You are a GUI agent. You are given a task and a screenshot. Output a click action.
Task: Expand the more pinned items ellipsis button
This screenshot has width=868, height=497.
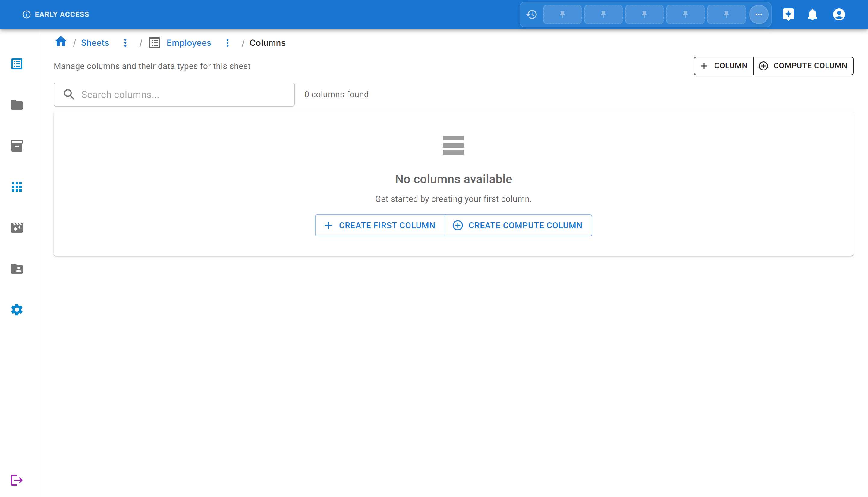[x=758, y=14]
